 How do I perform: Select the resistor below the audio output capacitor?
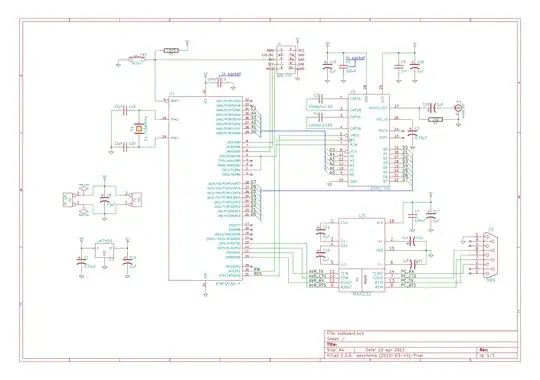tap(436, 120)
